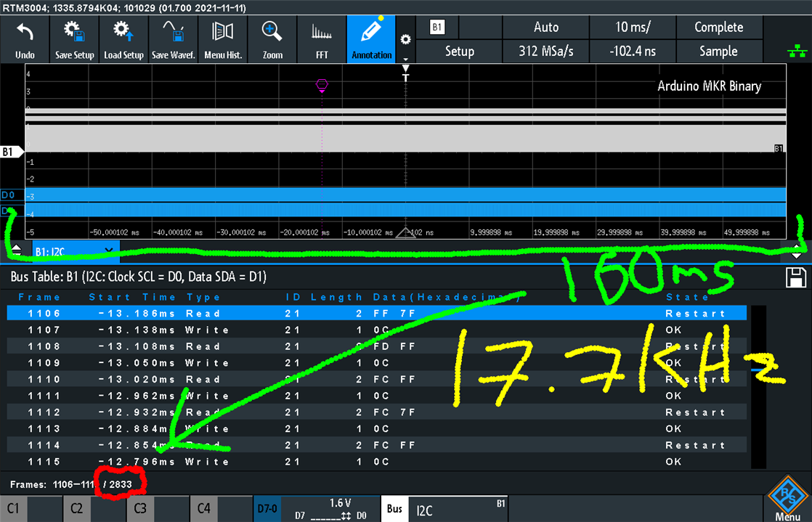Select channel C2 button

click(94, 508)
